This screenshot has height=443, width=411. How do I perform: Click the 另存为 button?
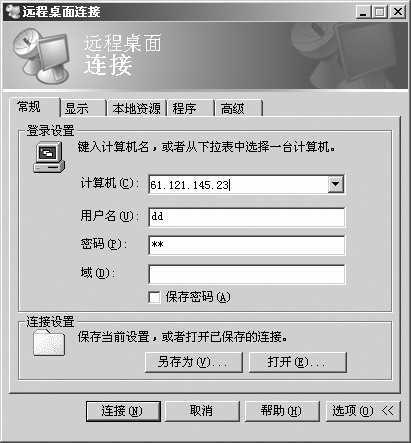tap(194, 362)
